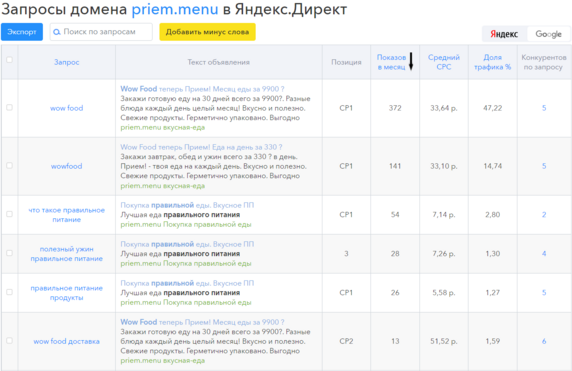Check the box for wow food row

point(9,108)
